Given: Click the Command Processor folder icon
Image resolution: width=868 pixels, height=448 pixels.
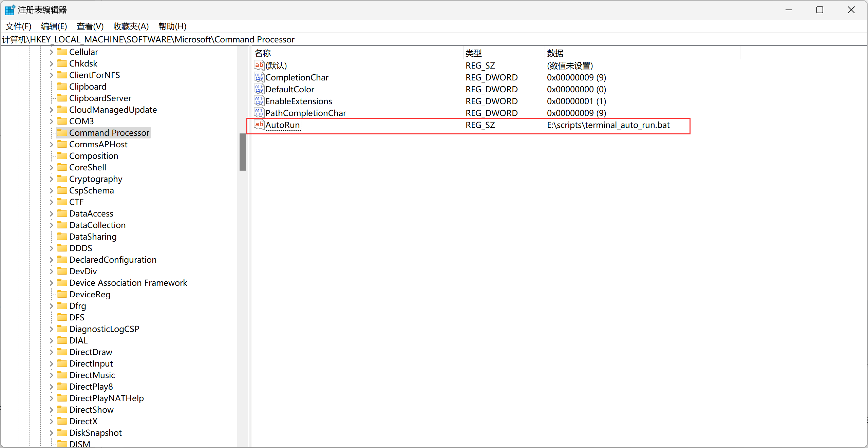Looking at the screenshot, I should pos(62,133).
